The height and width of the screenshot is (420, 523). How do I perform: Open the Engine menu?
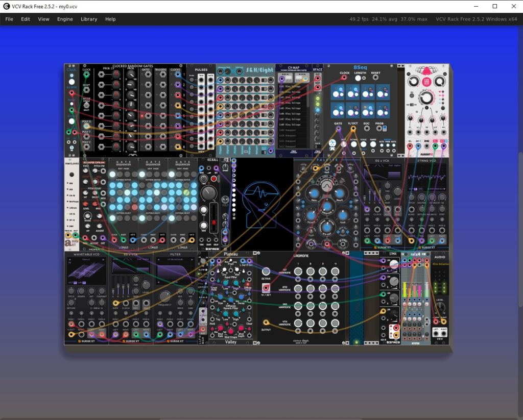coord(65,19)
